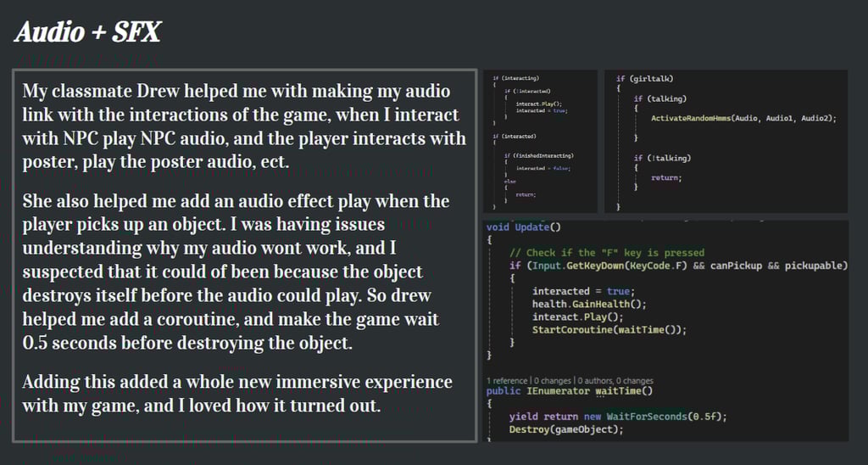Click the "if (!interacted)" line

[527, 91]
